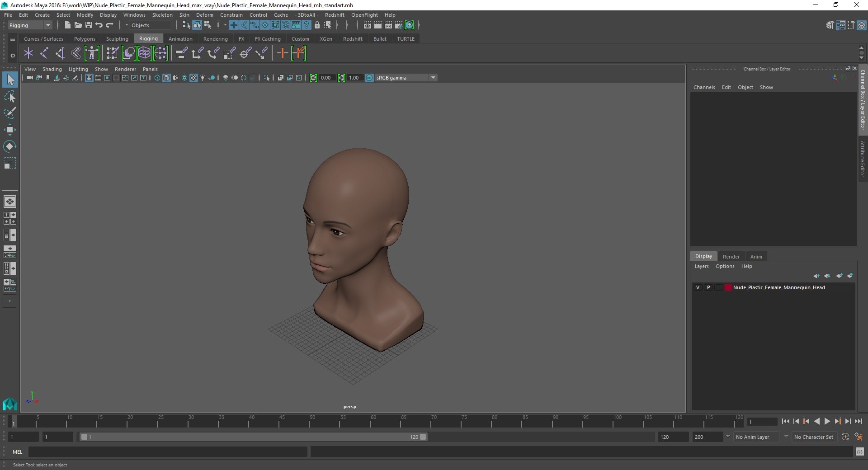Select the Paint Skin Weights shelf icon
868x470 pixels.
[x=112, y=53]
